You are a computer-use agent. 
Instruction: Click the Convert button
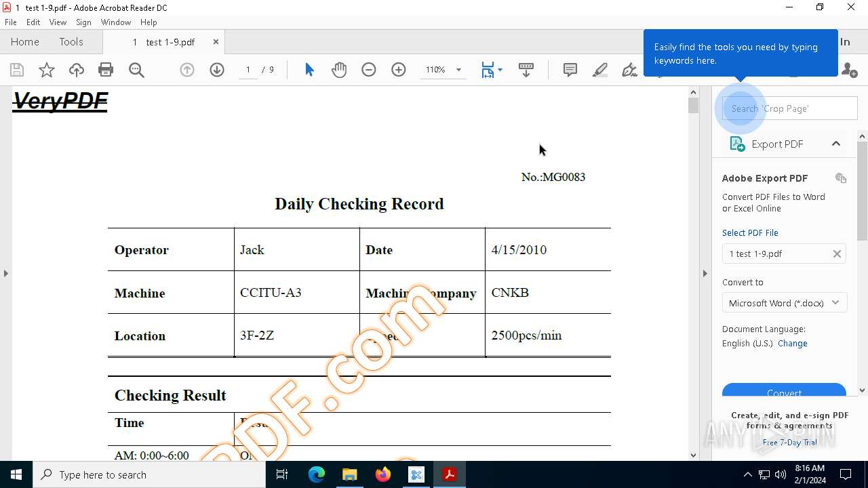(x=784, y=390)
